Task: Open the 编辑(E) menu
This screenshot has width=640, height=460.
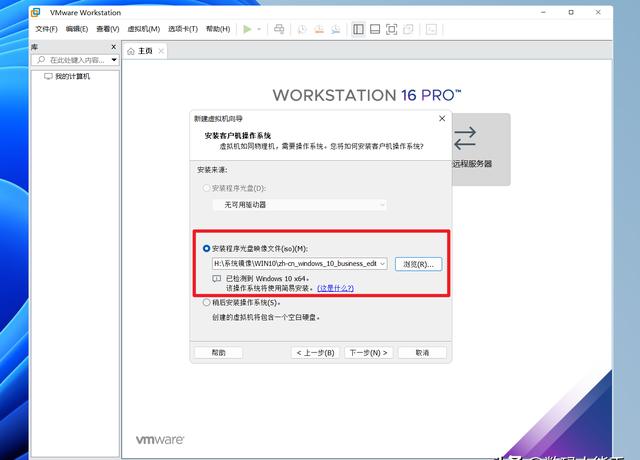Action: click(x=77, y=29)
